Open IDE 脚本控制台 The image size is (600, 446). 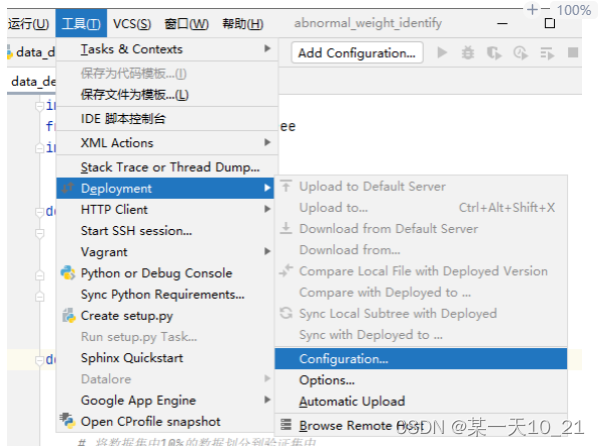click(167, 119)
